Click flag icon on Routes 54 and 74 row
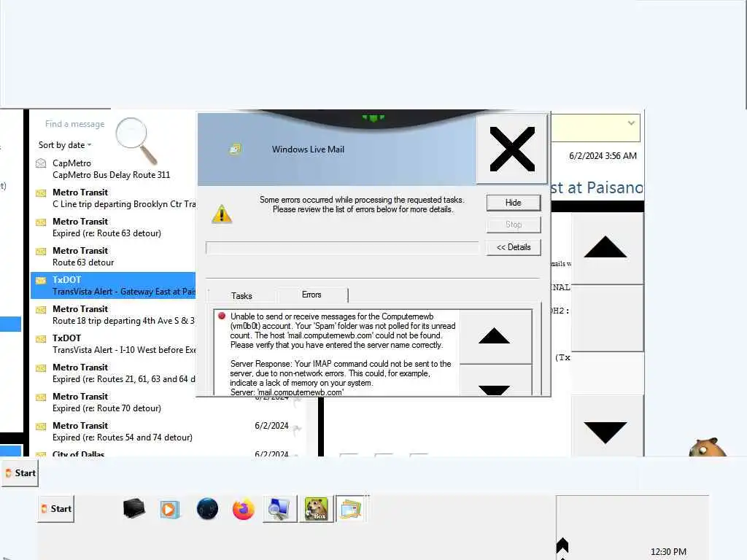The width and height of the screenshot is (747, 560). tap(298, 430)
